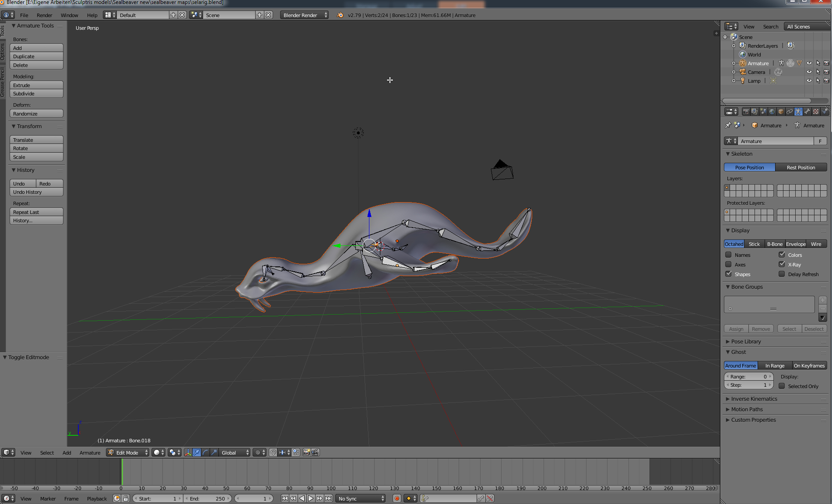Open the Render properties camera tab

click(746, 112)
